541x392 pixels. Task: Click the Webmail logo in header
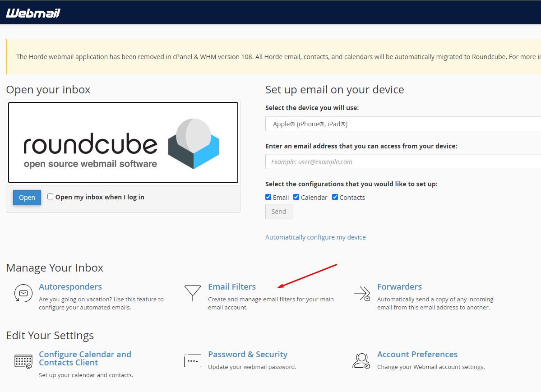tap(33, 13)
